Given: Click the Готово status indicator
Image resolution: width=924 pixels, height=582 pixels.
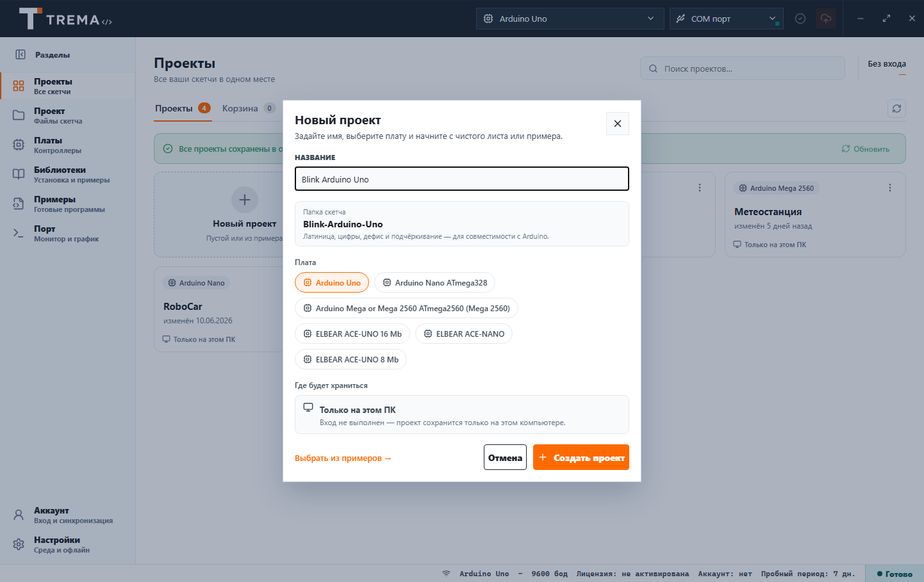Looking at the screenshot, I should [895, 574].
